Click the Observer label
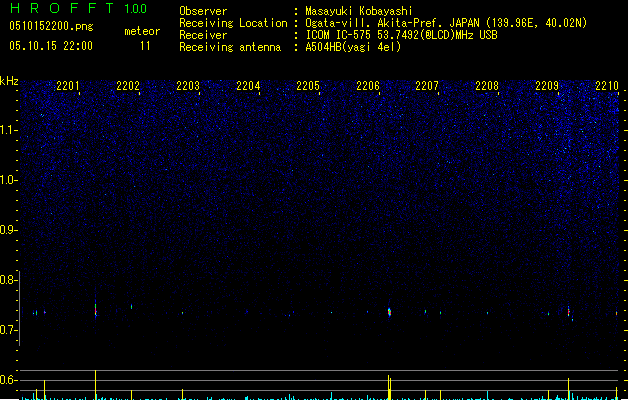This screenshot has width=629, height=400. [x=203, y=11]
